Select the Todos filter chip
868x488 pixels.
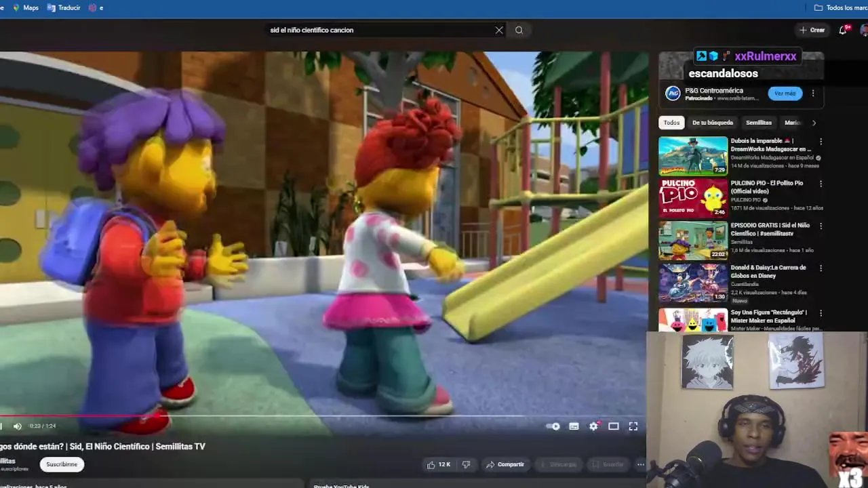pyautogui.click(x=671, y=123)
